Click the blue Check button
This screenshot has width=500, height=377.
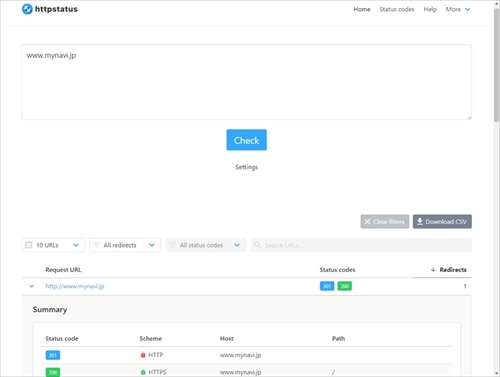(x=246, y=140)
